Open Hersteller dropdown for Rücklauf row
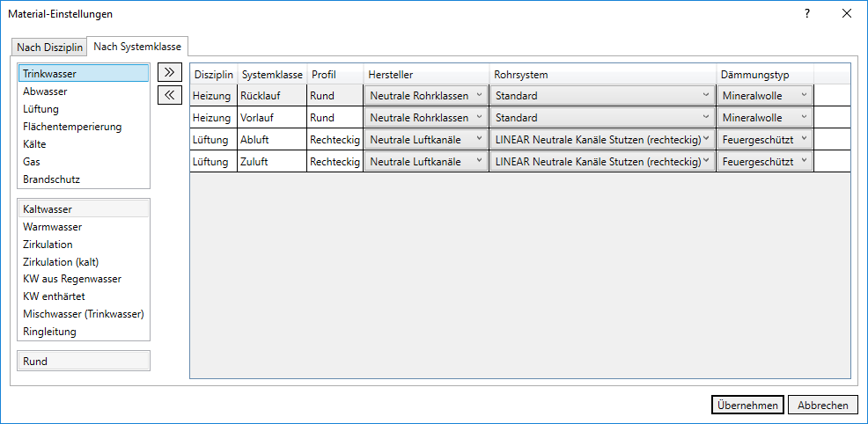868x424 pixels. [426, 96]
